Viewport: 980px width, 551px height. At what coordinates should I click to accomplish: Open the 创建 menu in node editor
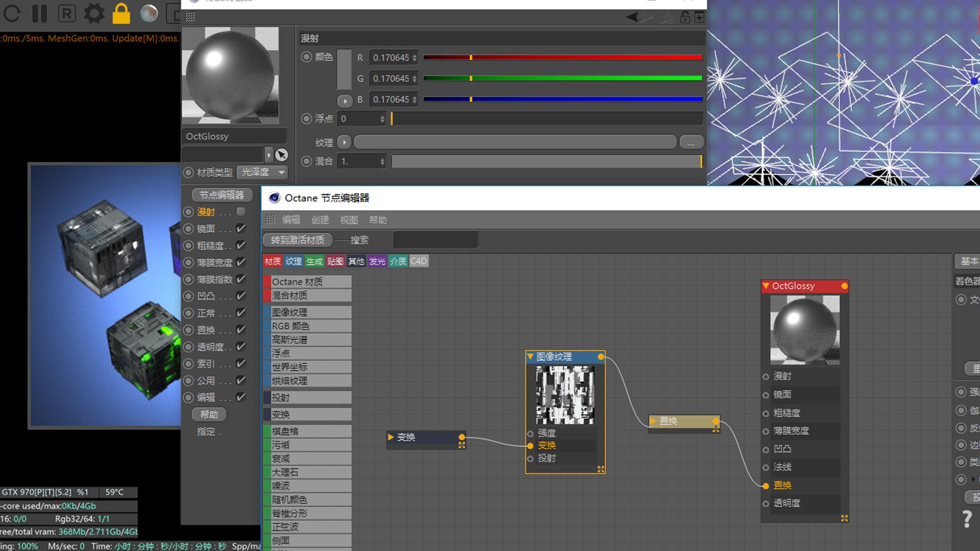(x=320, y=220)
